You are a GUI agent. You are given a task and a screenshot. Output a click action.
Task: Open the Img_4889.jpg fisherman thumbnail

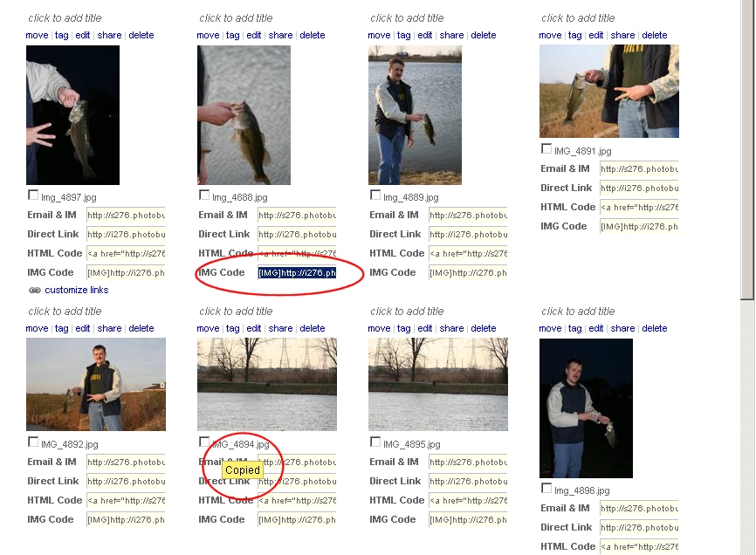pyautogui.click(x=415, y=115)
